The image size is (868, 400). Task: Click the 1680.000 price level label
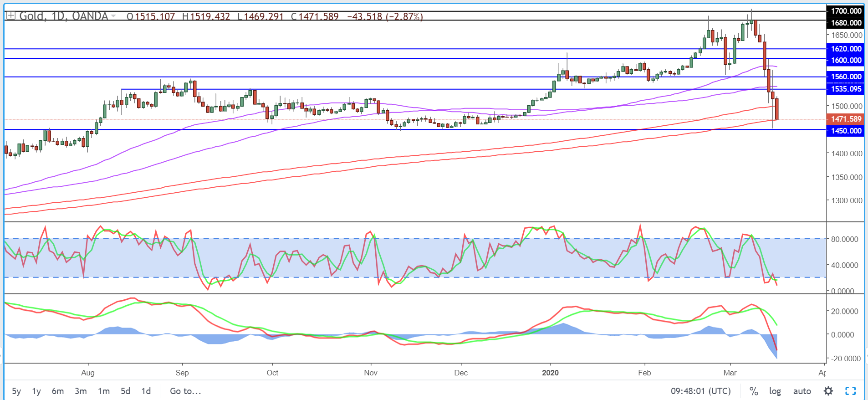(x=846, y=23)
